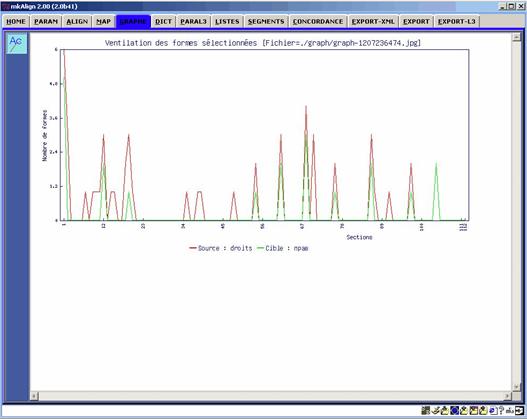Viewport: 527px width, 419px height.
Task: Open the EXPORT-XML tab
Action: [x=373, y=22]
